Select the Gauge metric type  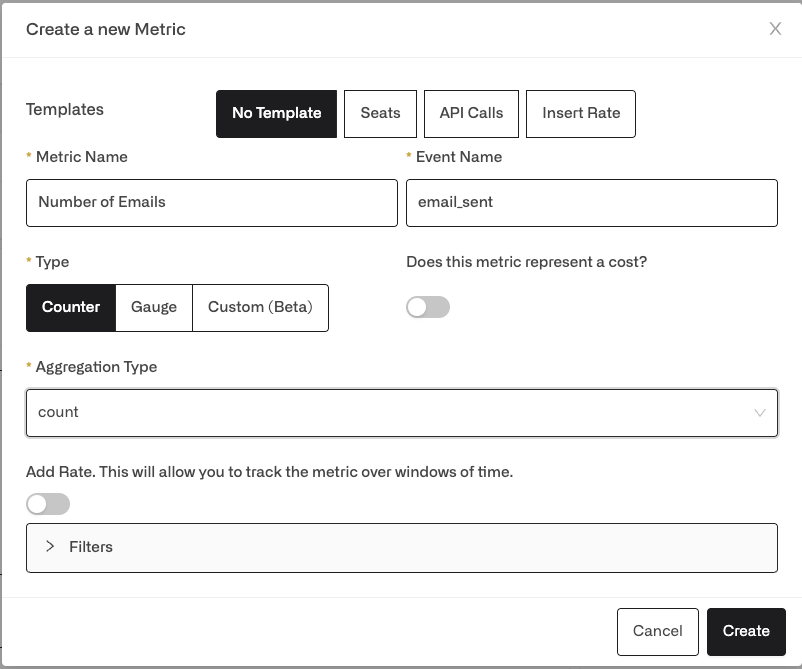154,307
